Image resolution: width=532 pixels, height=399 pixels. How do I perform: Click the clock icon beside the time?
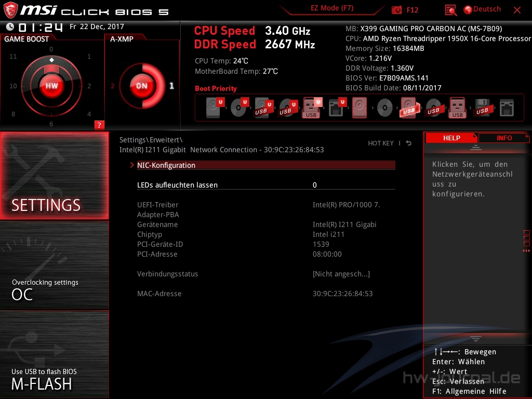point(10,26)
